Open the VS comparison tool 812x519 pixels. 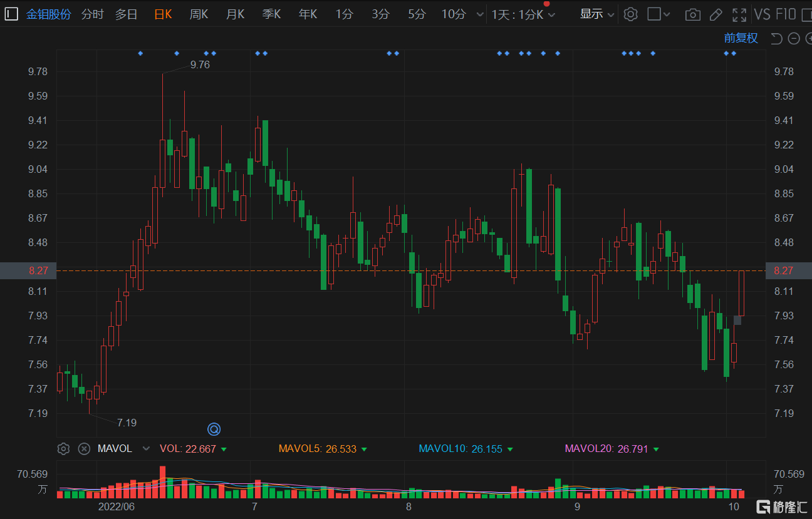coord(763,14)
